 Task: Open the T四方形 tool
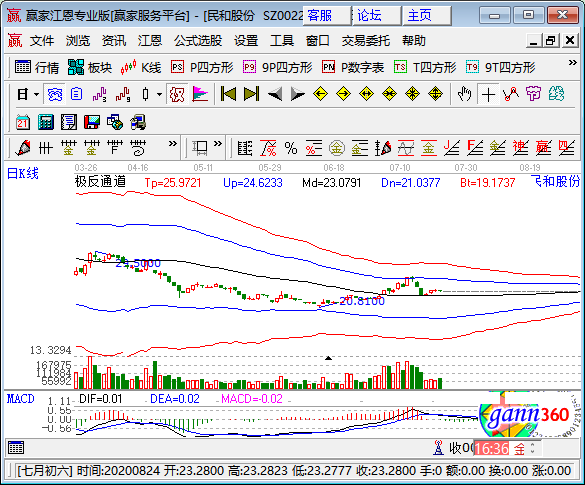coord(425,68)
